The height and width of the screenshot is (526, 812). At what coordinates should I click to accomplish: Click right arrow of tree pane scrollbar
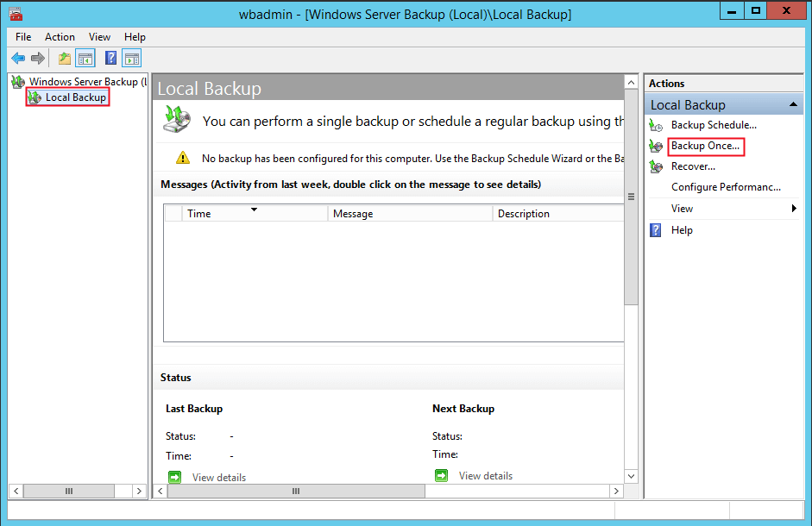[139, 491]
